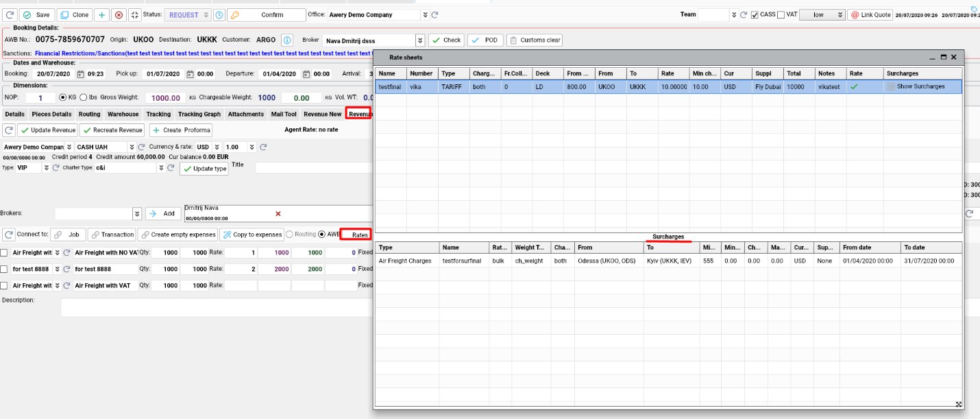Click the red circled X delete icon
Screen dimensions: 980x419
pyautogui.click(x=119, y=14)
